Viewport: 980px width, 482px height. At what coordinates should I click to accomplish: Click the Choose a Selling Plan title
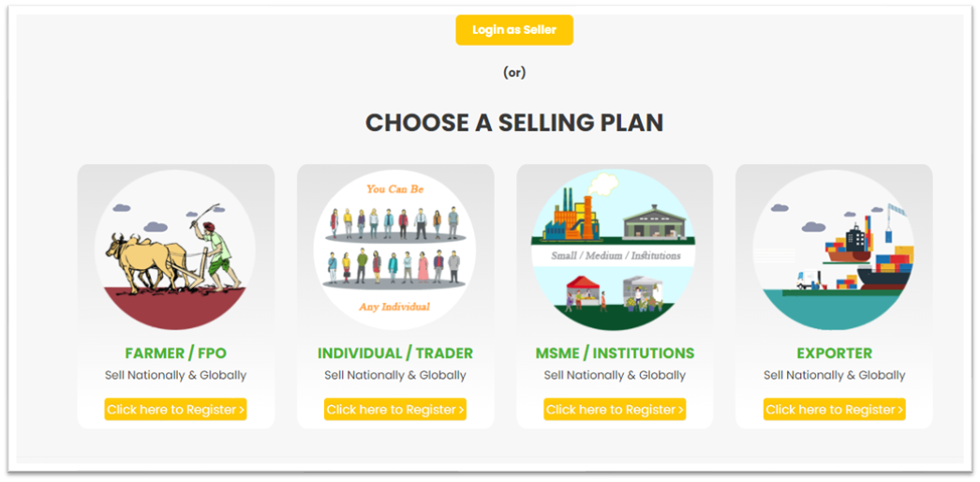(513, 123)
